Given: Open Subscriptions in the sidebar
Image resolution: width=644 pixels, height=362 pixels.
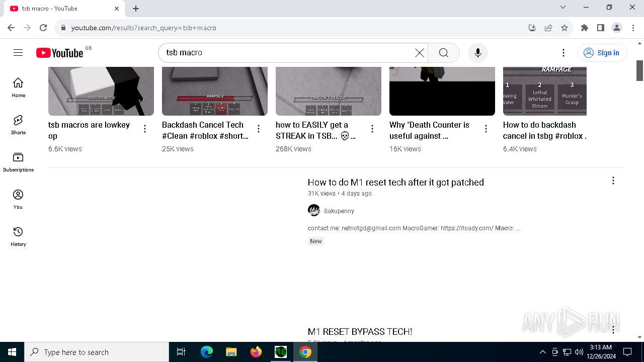Looking at the screenshot, I should (18, 162).
